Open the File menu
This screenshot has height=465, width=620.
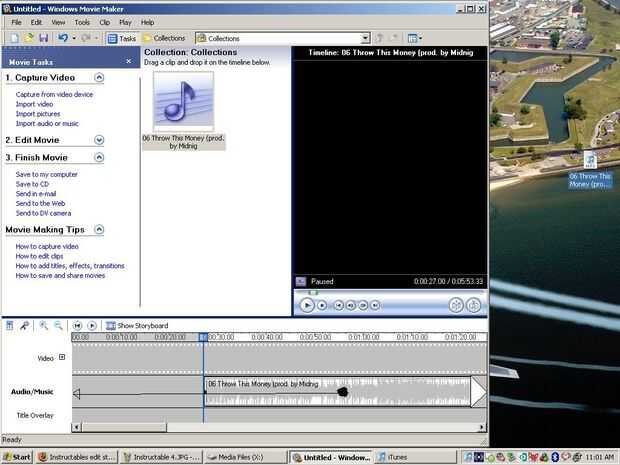(x=16, y=22)
